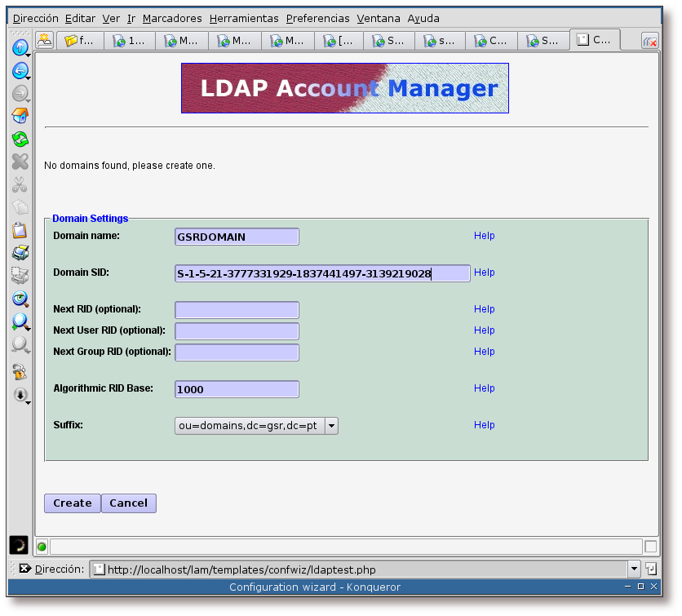Open the Home page icon
The width and height of the screenshot is (682, 616).
click(20, 116)
